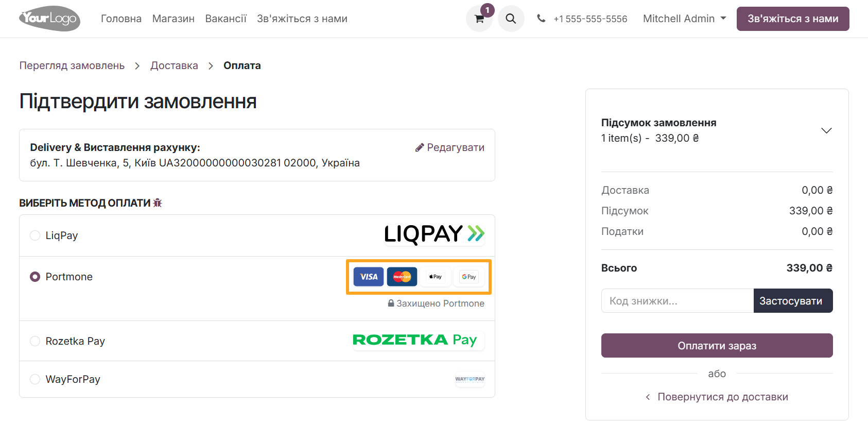
Task: Click the MasterCard icon
Action: (402, 277)
